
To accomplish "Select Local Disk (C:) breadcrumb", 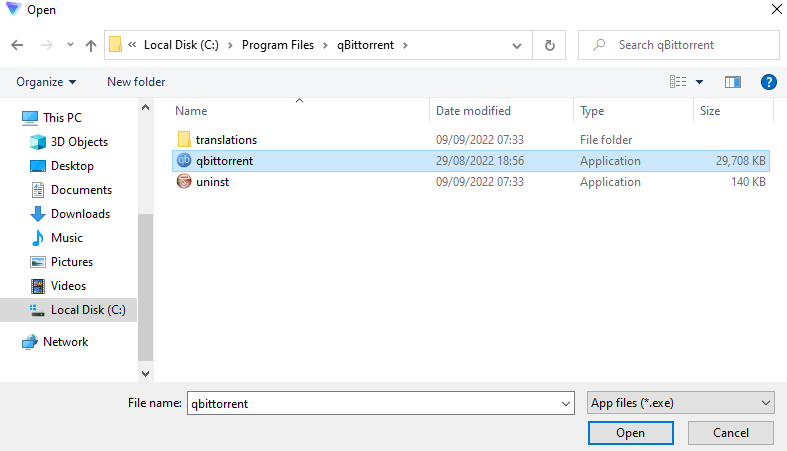I will point(181,45).
